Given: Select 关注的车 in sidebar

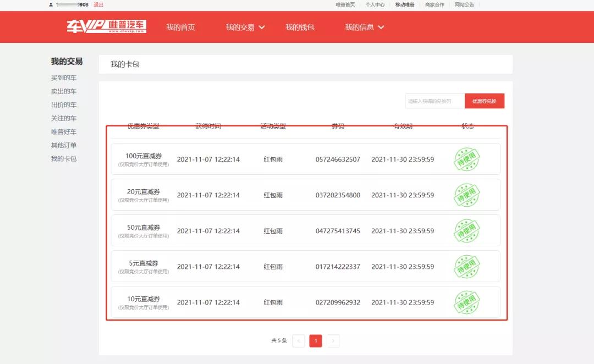Looking at the screenshot, I should coord(64,118).
